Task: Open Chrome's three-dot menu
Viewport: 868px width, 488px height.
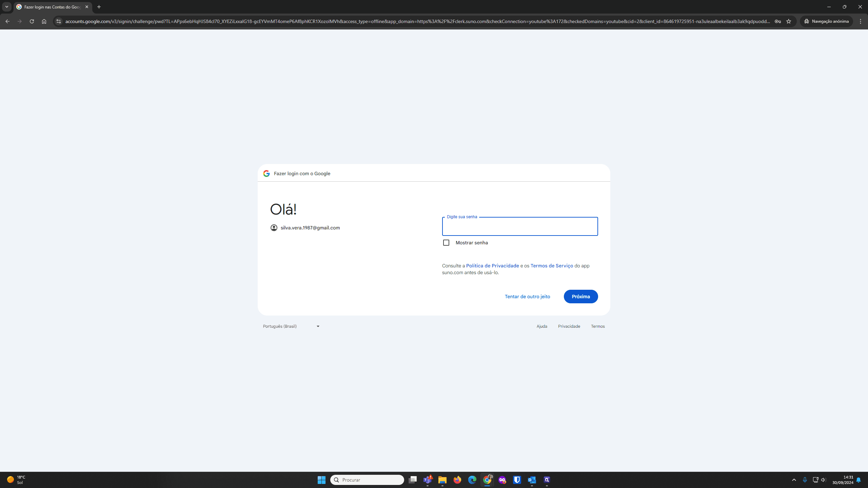Action: pos(861,21)
